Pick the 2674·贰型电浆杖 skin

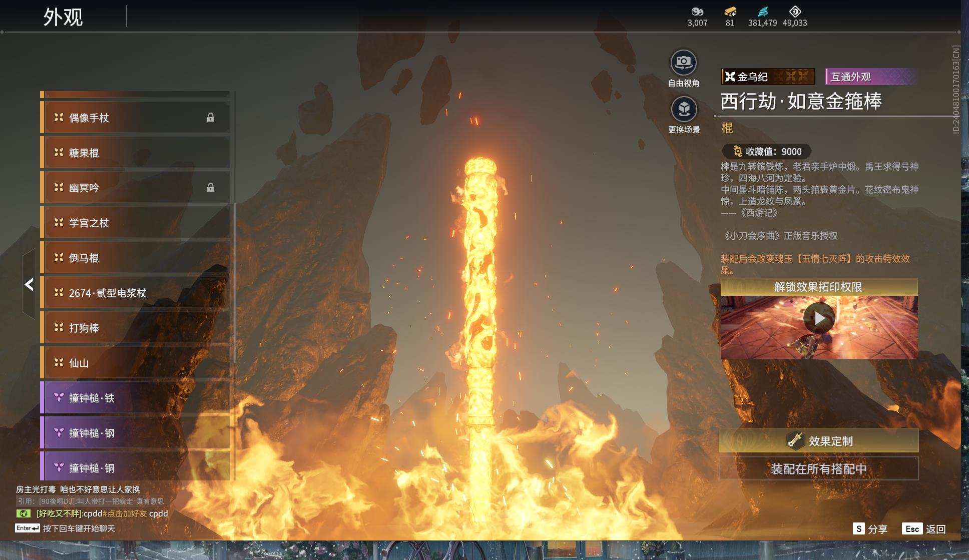click(135, 293)
